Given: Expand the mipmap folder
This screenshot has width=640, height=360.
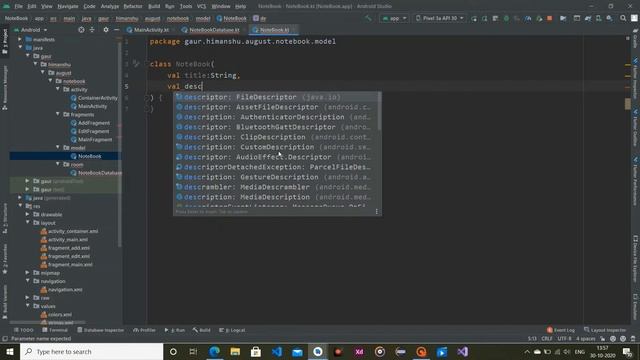Looking at the screenshot, I should [x=28, y=273].
